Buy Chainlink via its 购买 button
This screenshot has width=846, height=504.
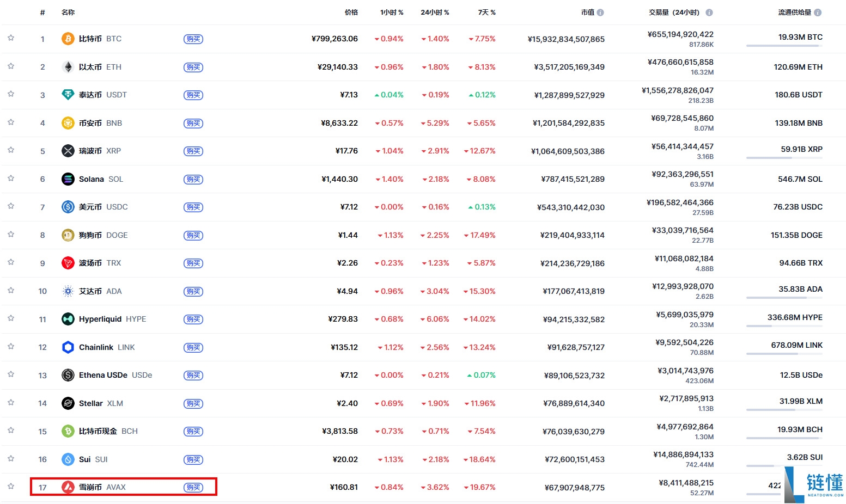(193, 348)
